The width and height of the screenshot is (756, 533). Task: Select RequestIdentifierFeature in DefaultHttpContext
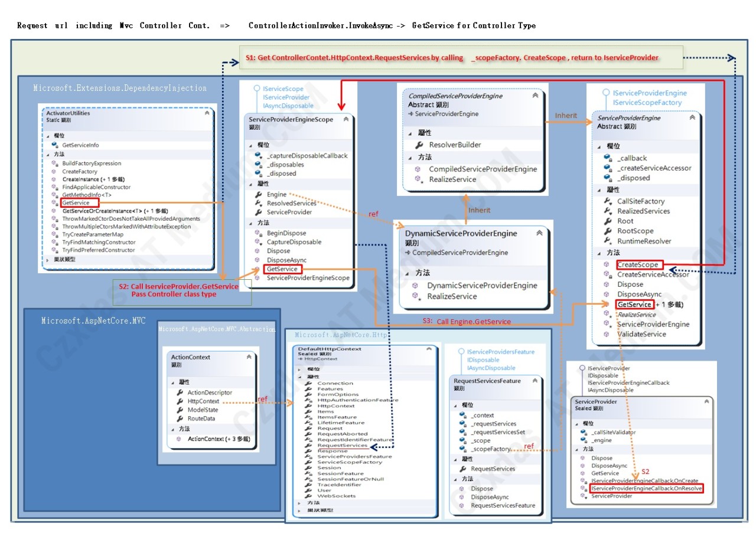[x=355, y=440]
